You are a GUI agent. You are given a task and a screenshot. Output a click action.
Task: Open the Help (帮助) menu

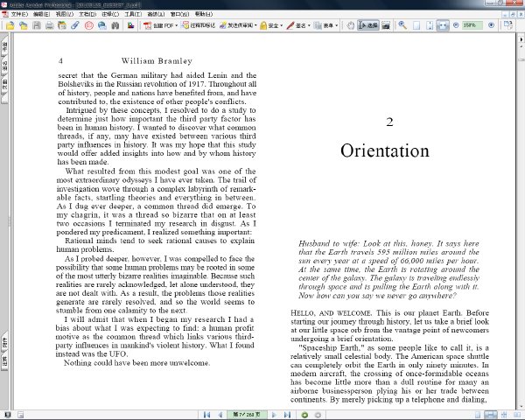[x=204, y=14]
